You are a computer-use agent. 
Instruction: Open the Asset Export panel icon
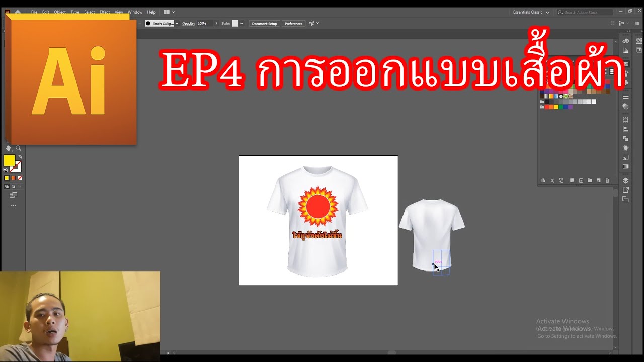[x=626, y=190]
